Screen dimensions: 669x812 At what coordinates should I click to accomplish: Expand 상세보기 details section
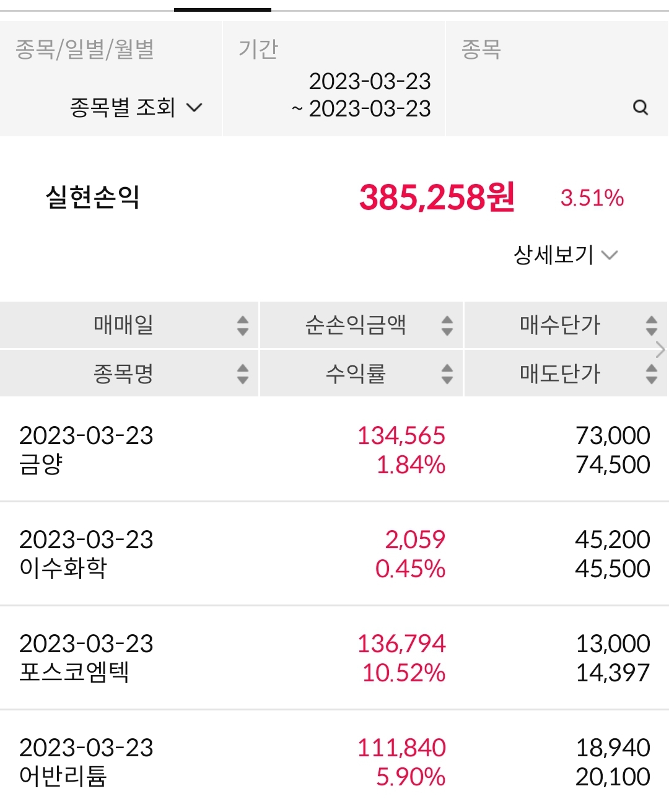tap(565, 255)
